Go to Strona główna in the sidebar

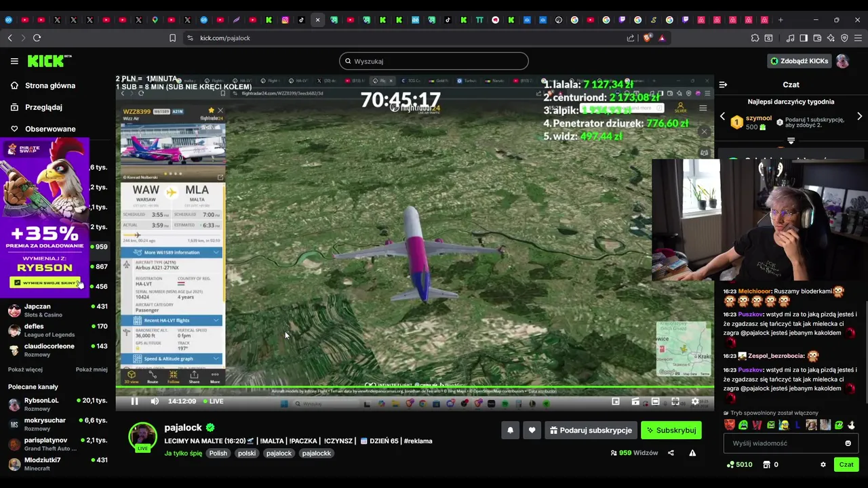point(42,85)
